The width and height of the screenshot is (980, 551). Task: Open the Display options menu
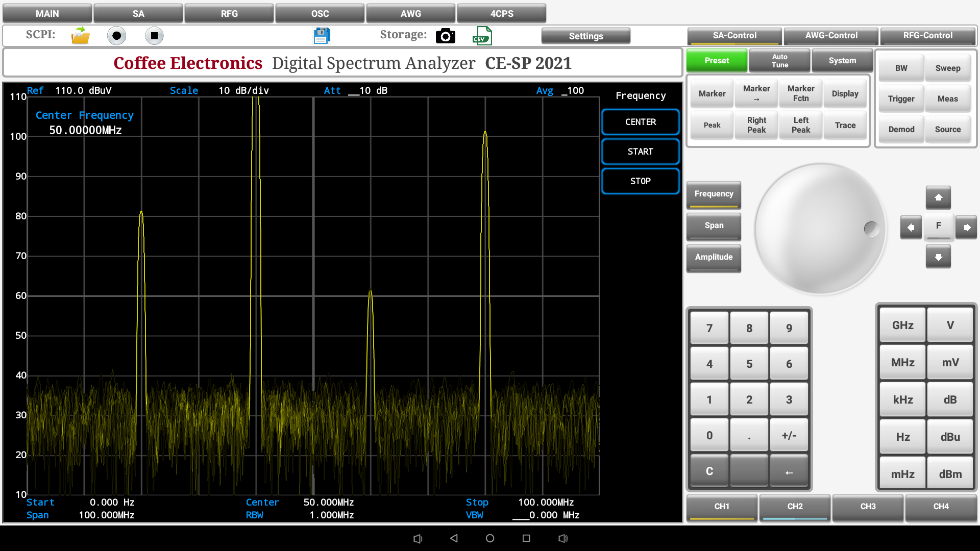pos(845,94)
